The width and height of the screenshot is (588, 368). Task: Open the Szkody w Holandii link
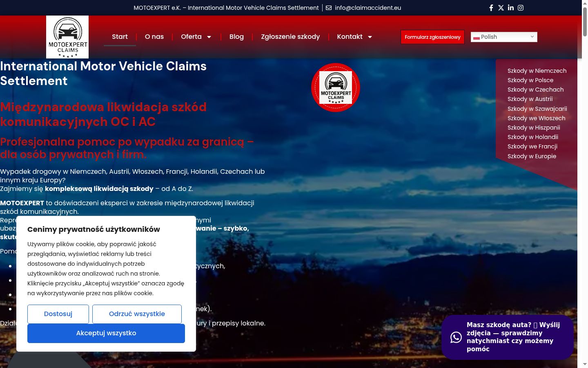[x=533, y=137]
